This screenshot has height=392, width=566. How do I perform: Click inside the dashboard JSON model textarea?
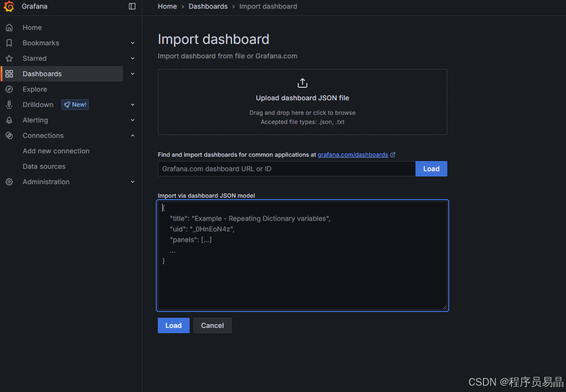[x=303, y=256]
